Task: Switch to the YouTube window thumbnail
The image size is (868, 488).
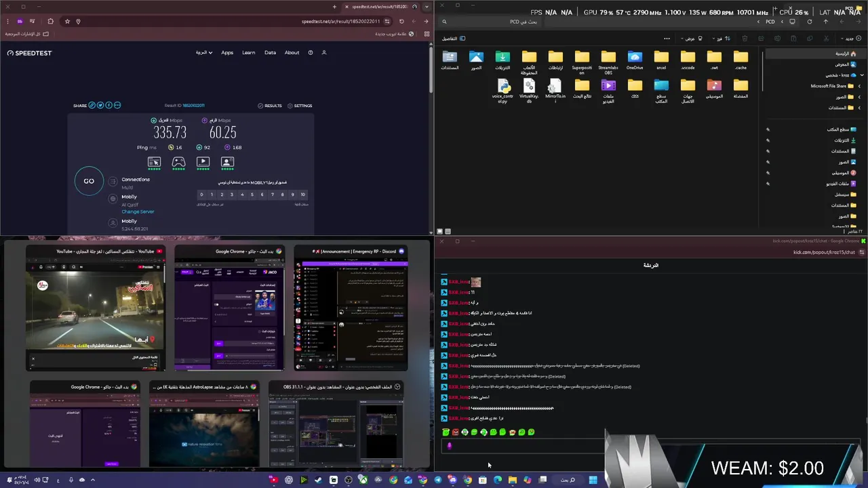Action: tap(96, 310)
